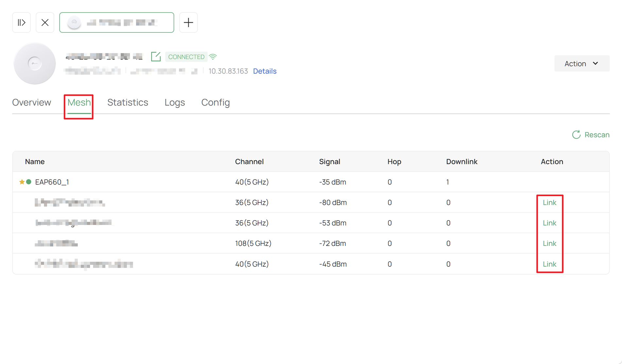Click the Hop column header

tap(394, 162)
